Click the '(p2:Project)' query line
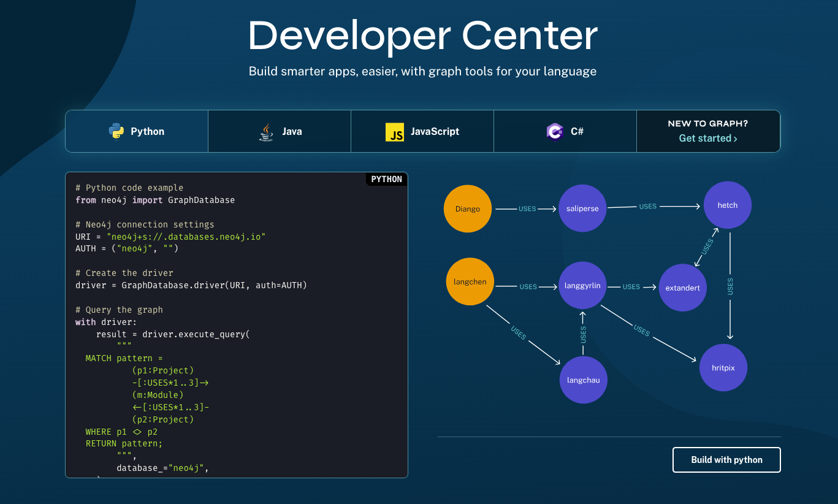The width and height of the screenshot is (838, 504). [x=162, y=419]
